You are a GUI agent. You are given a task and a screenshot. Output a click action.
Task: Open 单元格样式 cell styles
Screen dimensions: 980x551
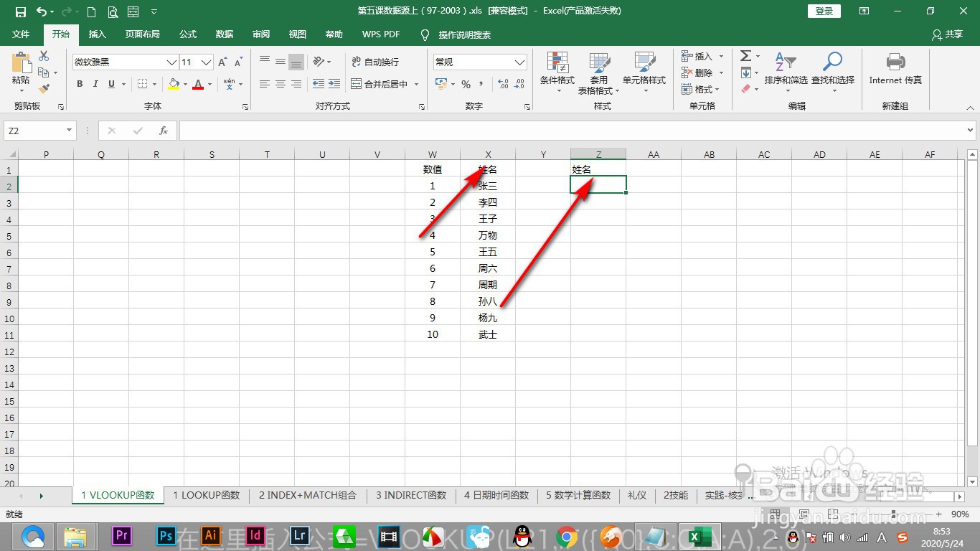tap(644, 72)
